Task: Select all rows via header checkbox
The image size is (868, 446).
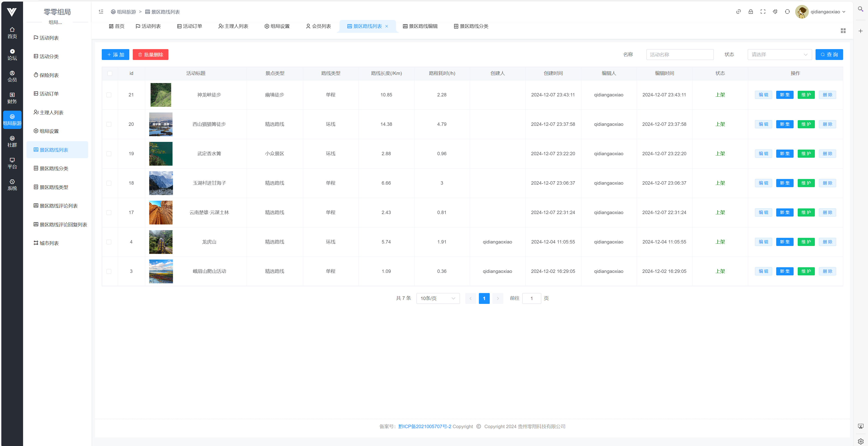Action: [109, 74]
